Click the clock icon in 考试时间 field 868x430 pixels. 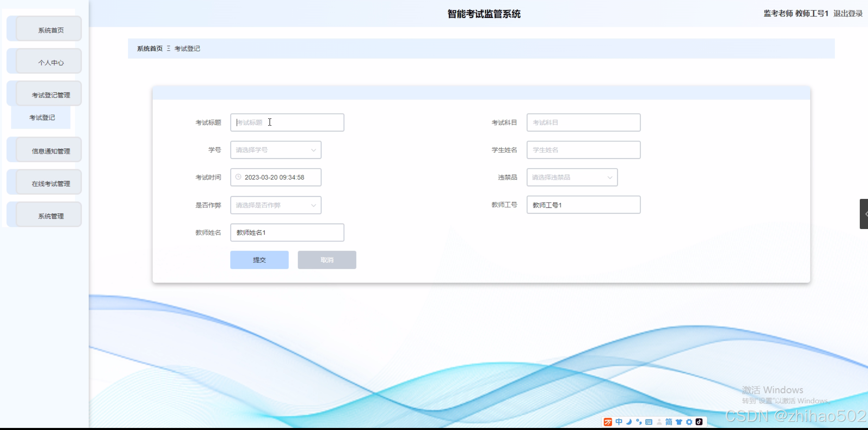pyautogui.click(x=238, y=177)
